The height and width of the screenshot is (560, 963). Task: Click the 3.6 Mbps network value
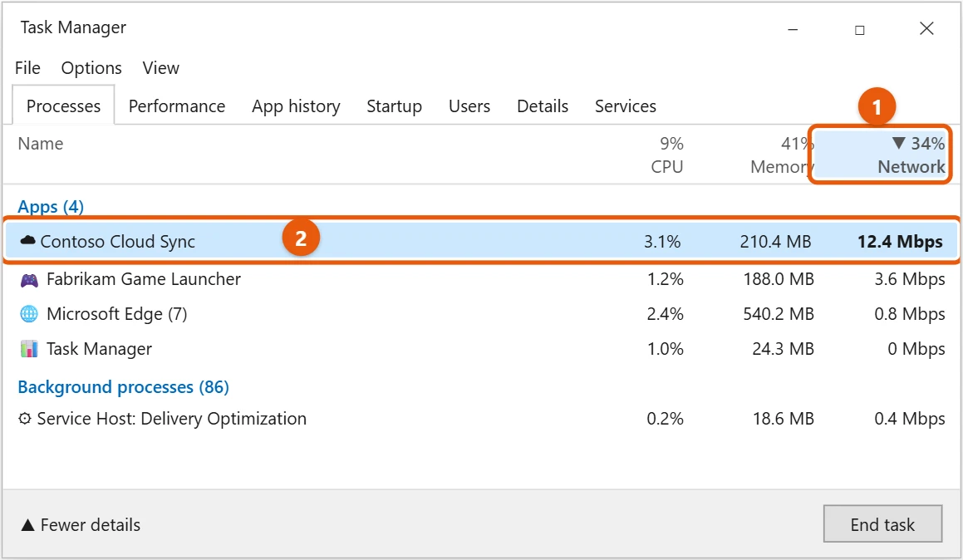click(x=910, y=279)
